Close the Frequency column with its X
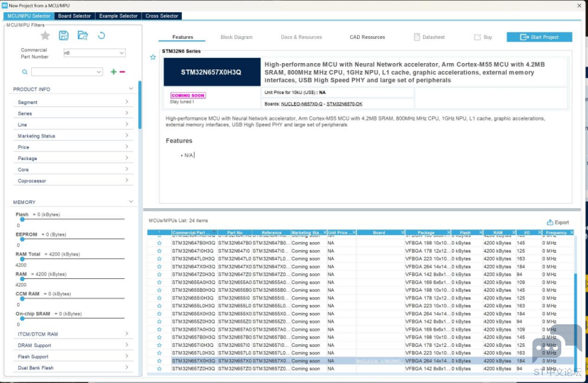 [x=572, y=233]
